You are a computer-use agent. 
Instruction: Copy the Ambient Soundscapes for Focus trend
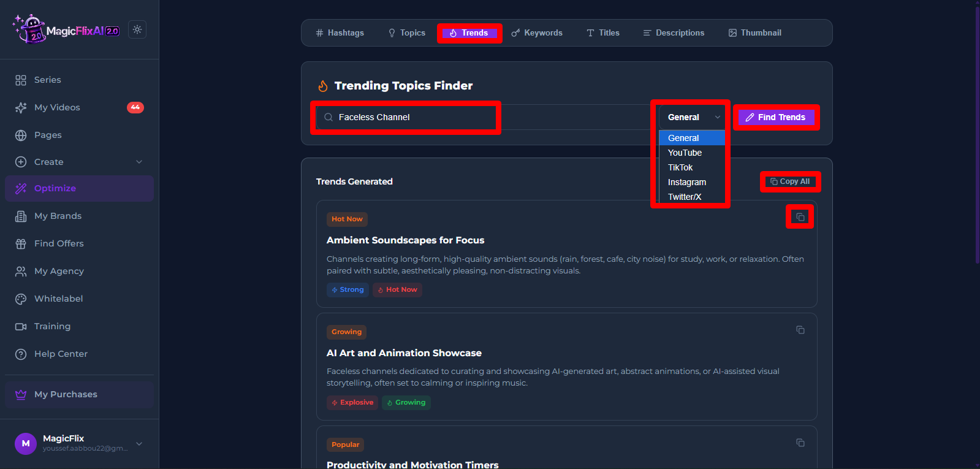click(800, 217)
